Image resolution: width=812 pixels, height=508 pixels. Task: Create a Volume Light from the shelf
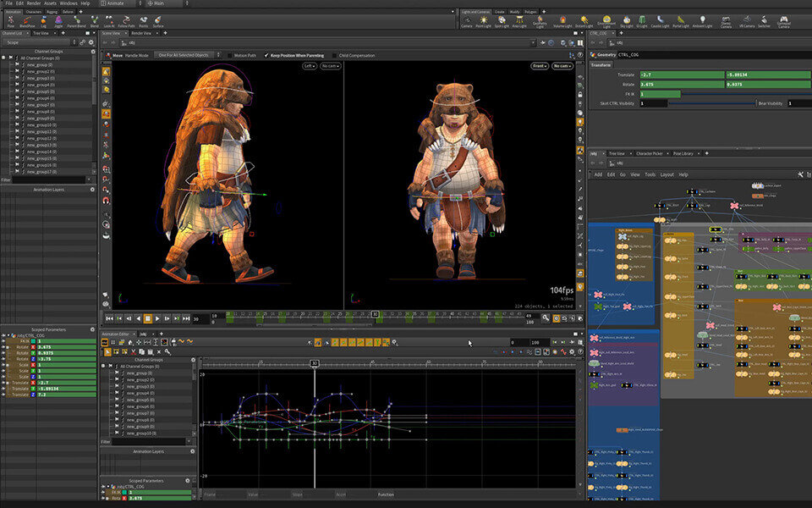[562, 21]
